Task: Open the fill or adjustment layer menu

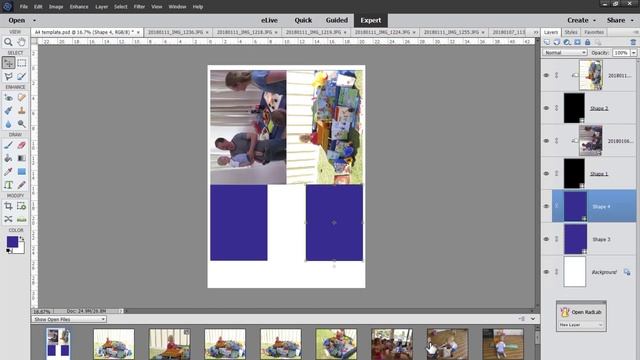Action: coord(567,42)
